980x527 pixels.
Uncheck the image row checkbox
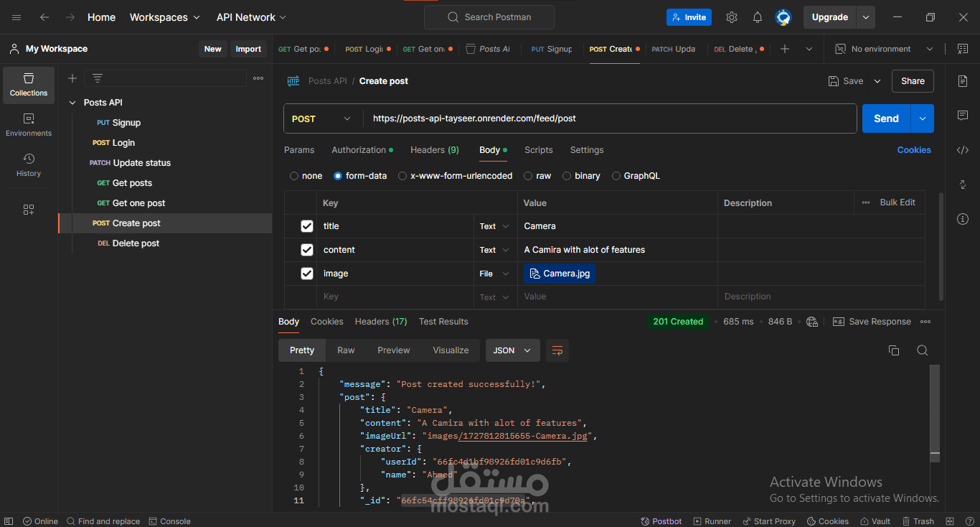(x=307, y=274)
